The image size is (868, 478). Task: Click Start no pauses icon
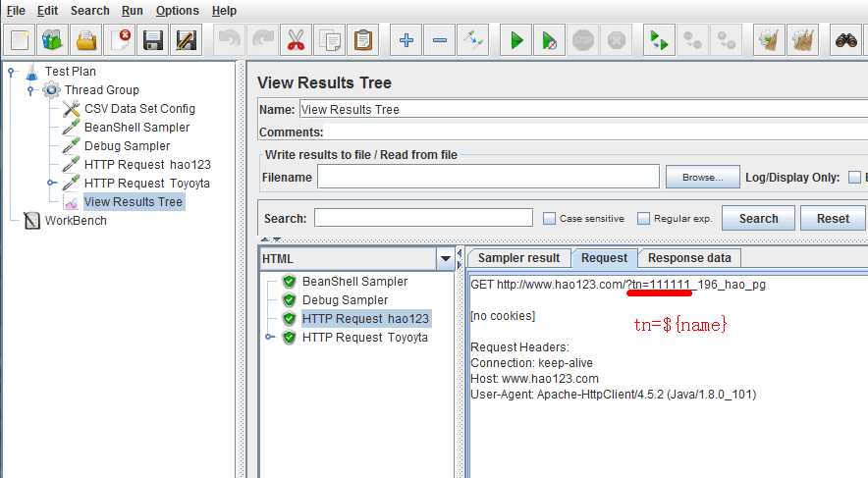coord(549,40)
